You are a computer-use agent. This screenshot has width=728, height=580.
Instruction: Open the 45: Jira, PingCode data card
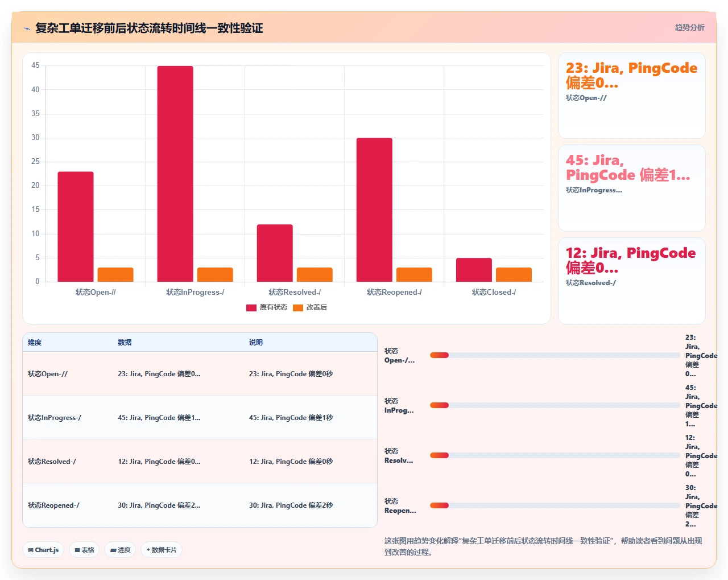tap(632, 188)
